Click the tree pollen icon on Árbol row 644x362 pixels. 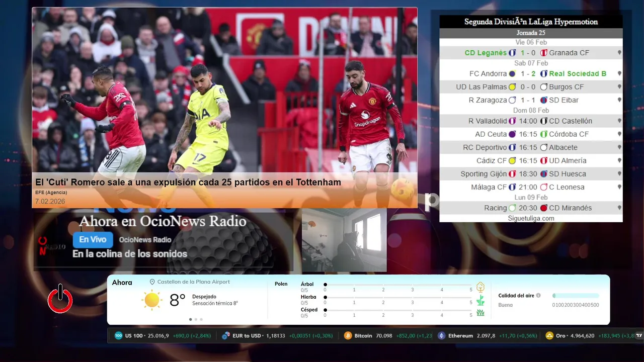[480, 287]
